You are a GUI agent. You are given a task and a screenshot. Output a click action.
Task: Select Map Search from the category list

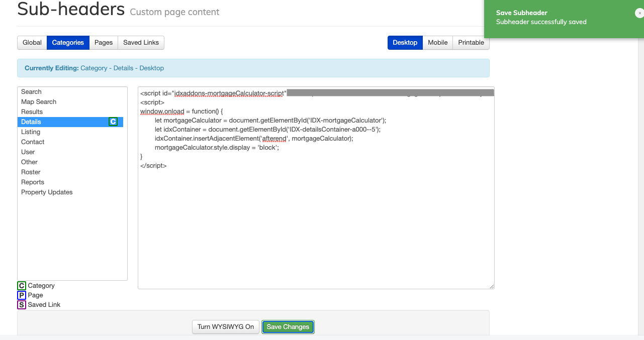[x=38, y=101]
